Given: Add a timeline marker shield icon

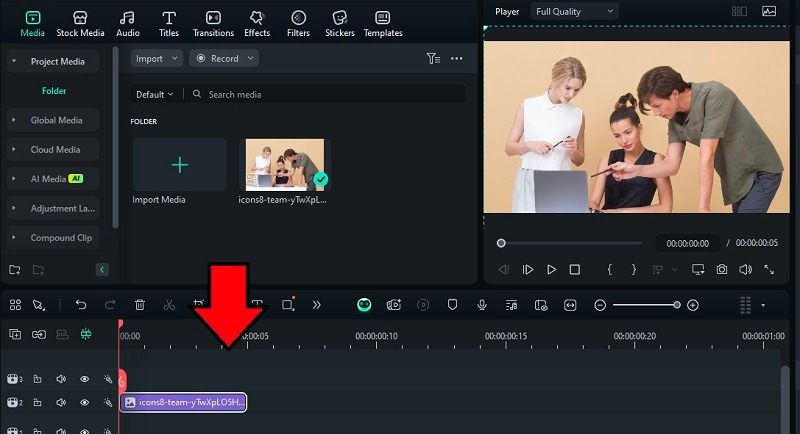Looking at the screenshot, I should pos(452,305).
